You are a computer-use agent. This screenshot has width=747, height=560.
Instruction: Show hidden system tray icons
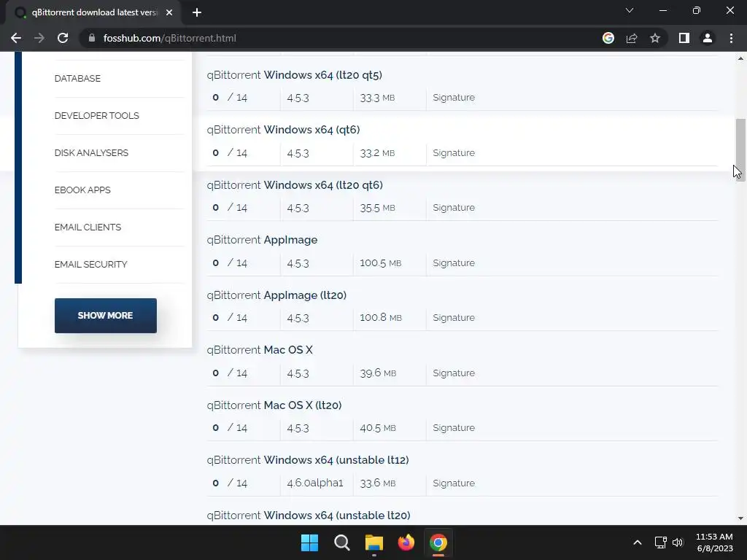tap(638, 542)
